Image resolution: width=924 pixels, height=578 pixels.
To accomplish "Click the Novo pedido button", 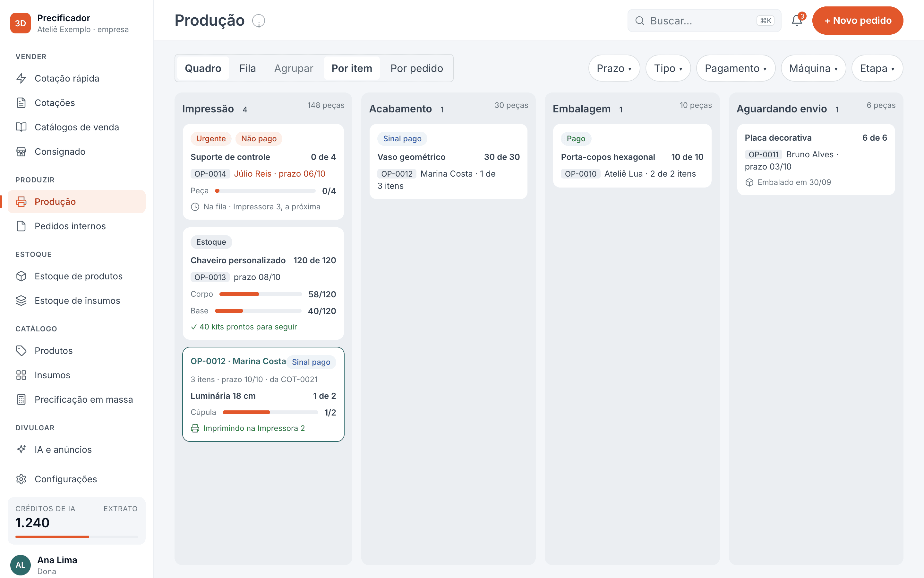I will click(858, 21).
